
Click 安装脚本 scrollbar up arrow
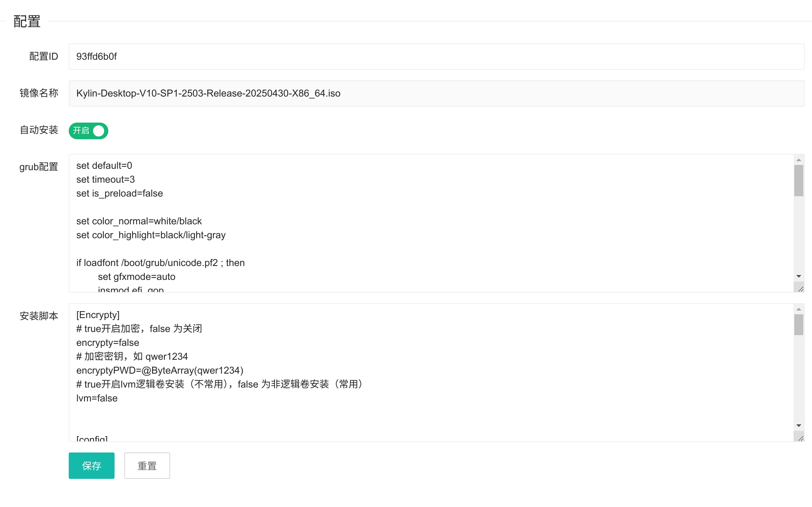(798, 309)
